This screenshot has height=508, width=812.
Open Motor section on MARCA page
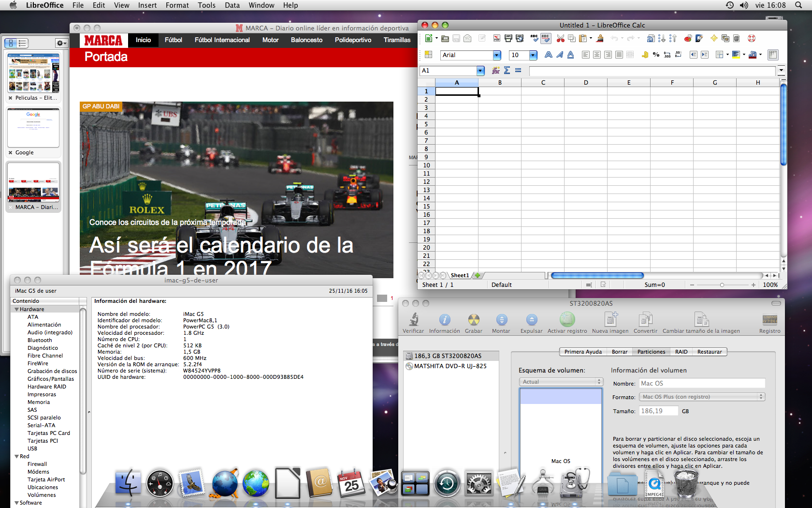[x=270, y=40]
